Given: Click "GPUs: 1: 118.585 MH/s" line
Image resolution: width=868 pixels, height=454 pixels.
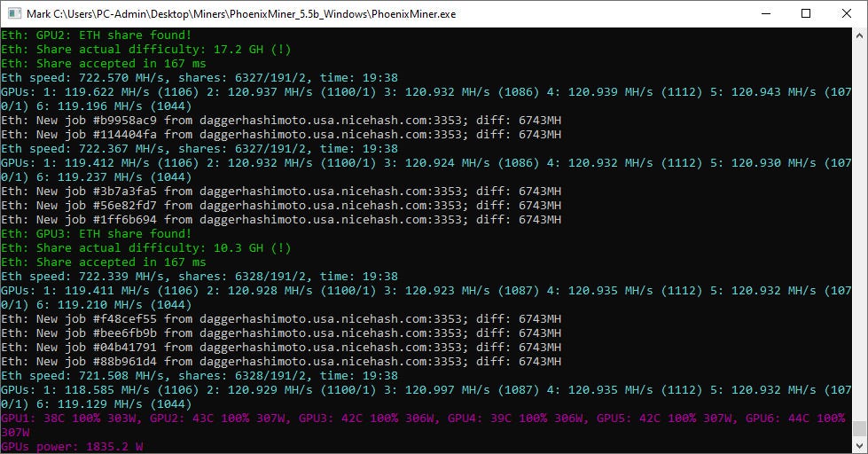Looking at the screenshot, I should click(426, 390).
